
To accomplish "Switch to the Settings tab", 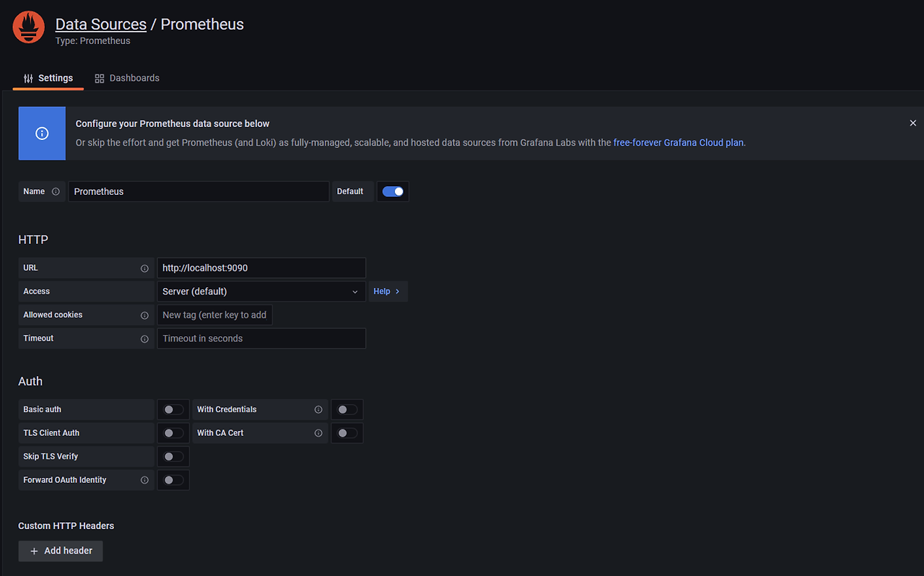I will (48, 78).
